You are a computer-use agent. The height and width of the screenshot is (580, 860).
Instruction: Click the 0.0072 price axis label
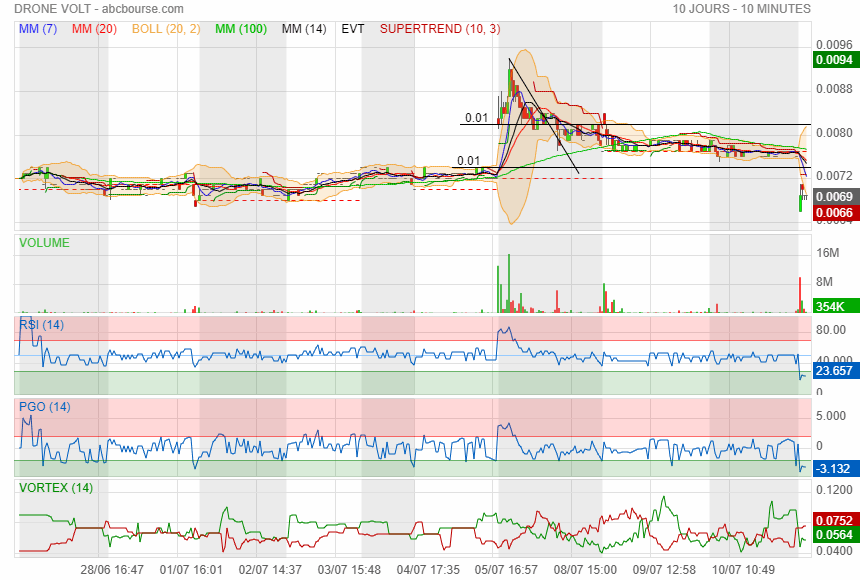834,176
